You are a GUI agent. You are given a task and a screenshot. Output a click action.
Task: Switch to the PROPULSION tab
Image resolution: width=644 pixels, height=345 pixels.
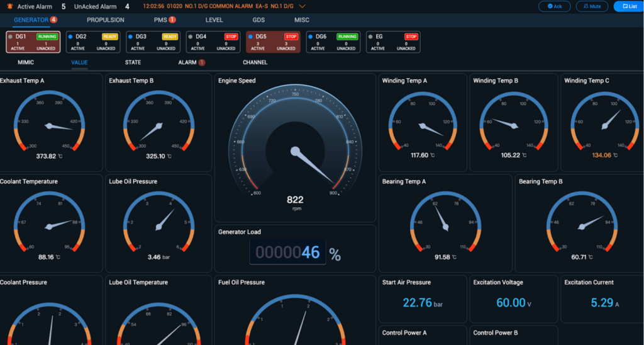[105, 20]
